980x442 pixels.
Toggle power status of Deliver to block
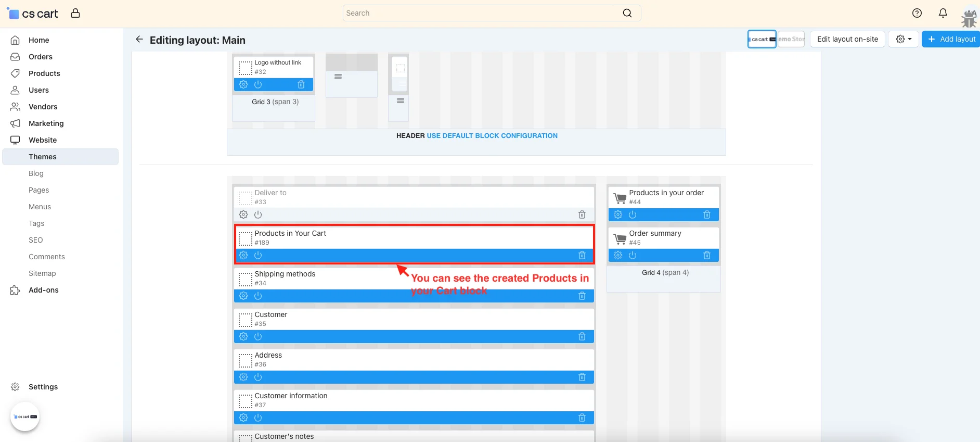pyautogui.click(x=258, y=214)
